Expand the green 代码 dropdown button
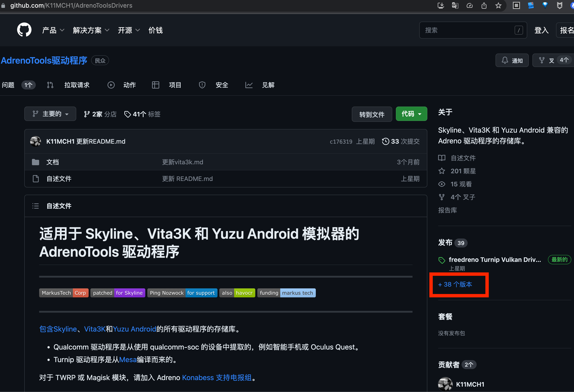Viewport: 574px width, 392px height. point(411,114)
